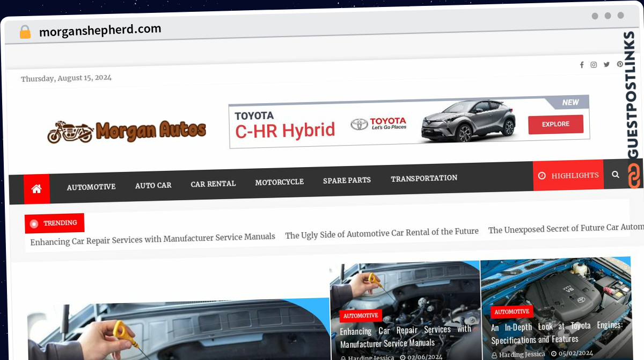This screenshot has width=644, height=360.
Task: Open the Instagram social icon
Action: point(594,64)
